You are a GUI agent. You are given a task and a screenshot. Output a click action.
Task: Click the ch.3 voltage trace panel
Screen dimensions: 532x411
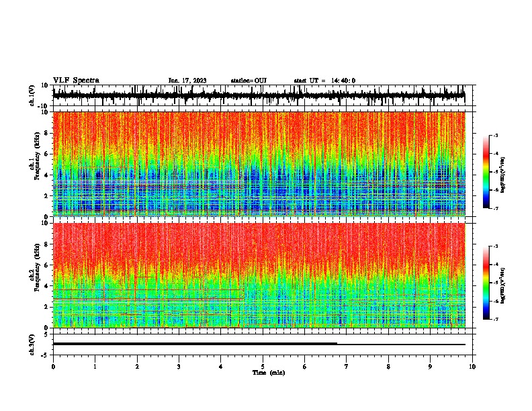pyautogui.click(x=264, y=345)
